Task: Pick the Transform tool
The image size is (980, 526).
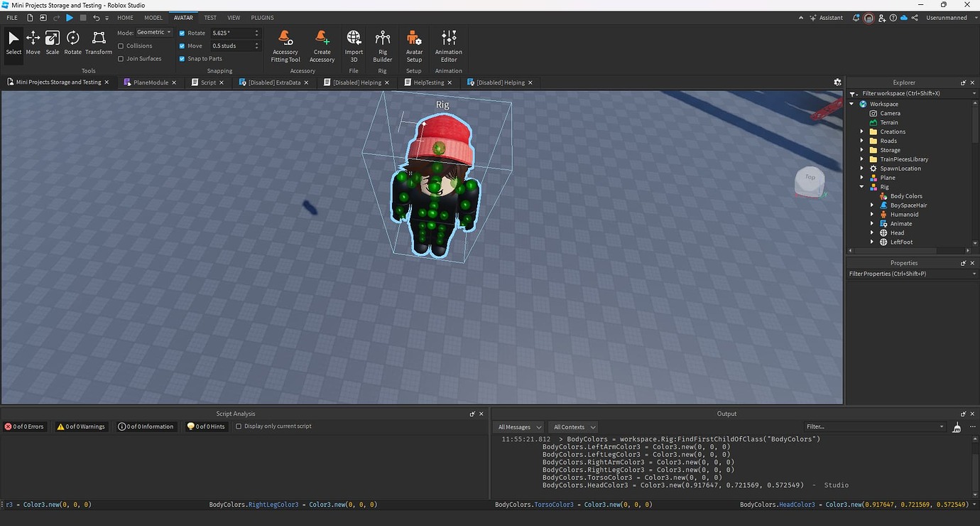Action: (99, 43)
